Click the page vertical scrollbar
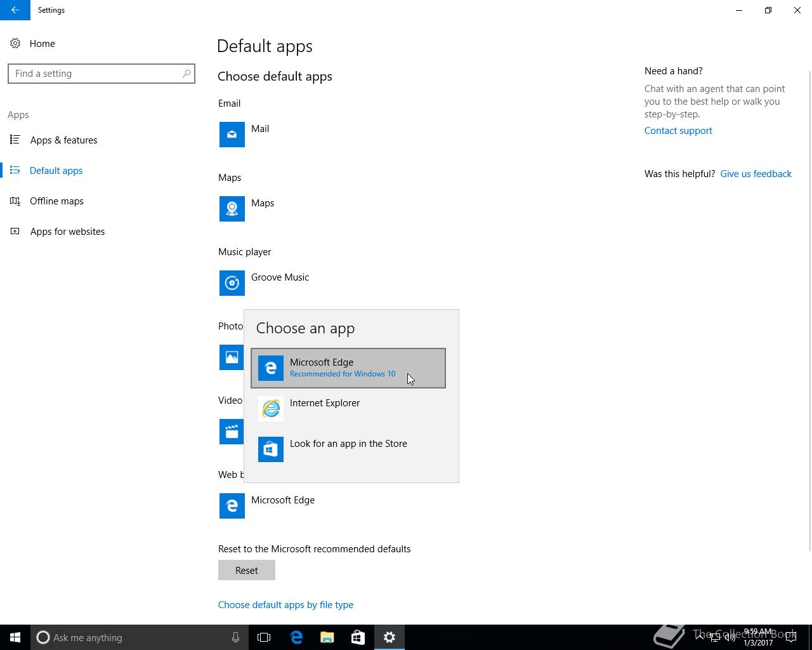812x650 pixels. coord(809,311)
